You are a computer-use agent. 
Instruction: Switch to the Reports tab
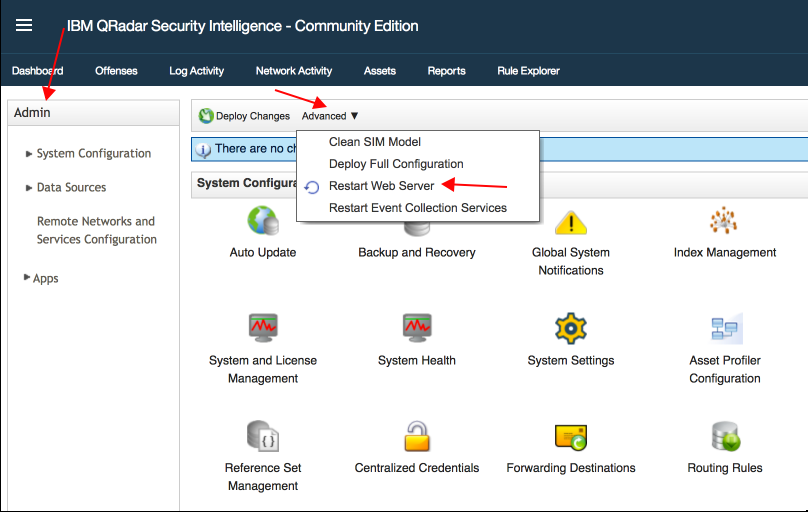click(x=446, y=71)
